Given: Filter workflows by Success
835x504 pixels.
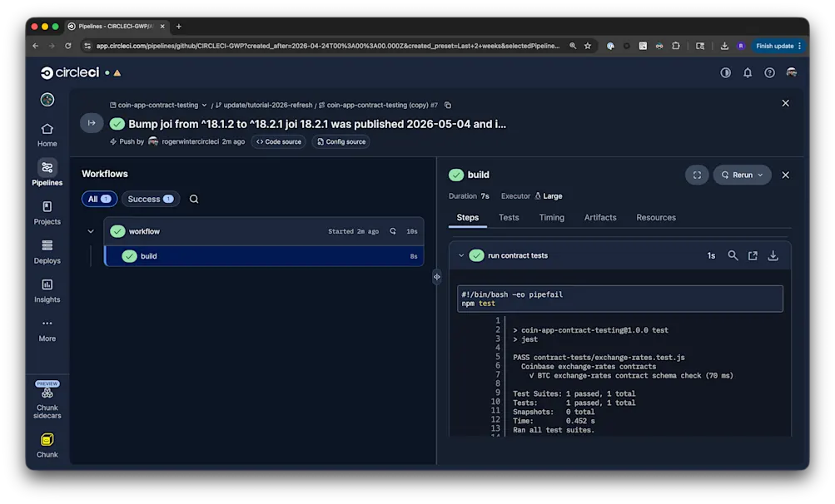Looking at the screenshot, I should (151, 199).
